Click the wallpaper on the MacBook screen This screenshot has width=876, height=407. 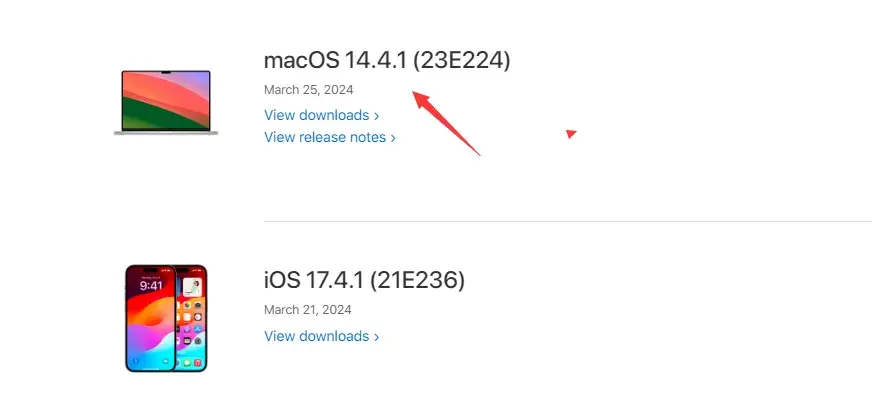[x=166, y=98]
